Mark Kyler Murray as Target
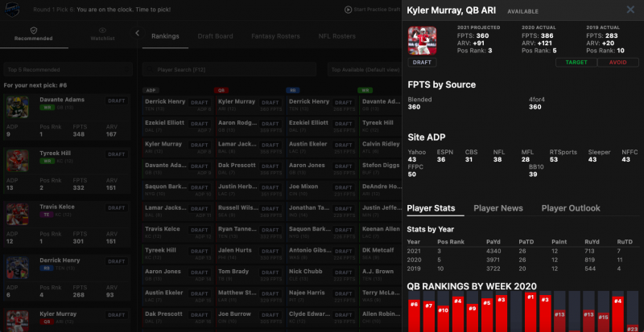This screenshot has height=332, width=644. tap(576, 62)
